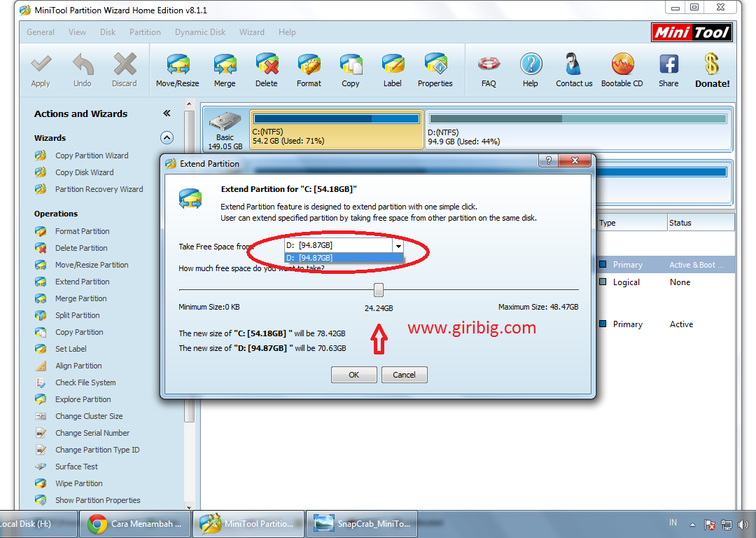Click the Format partition toolbar icon
Screen dimensions: 756x538
click(x=309, y=69)
